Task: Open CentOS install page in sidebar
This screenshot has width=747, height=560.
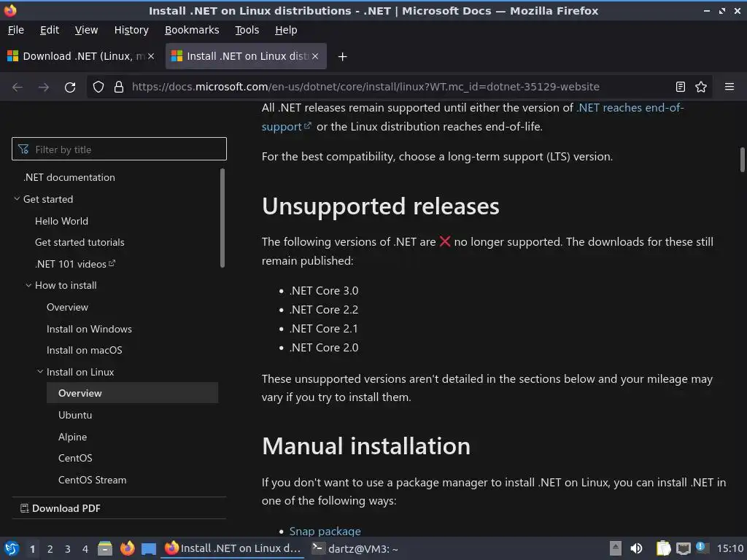Action: coord(75,458)
